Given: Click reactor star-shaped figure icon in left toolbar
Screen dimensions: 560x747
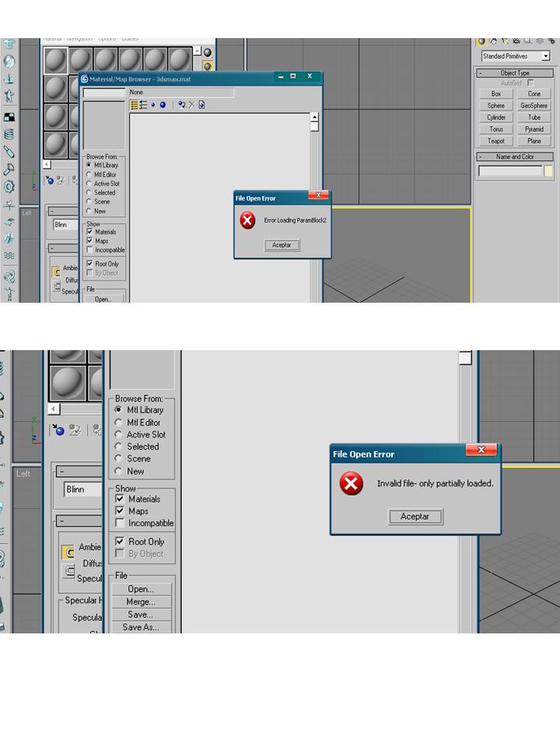Looking at the screenshot, I should pos(9,96).
